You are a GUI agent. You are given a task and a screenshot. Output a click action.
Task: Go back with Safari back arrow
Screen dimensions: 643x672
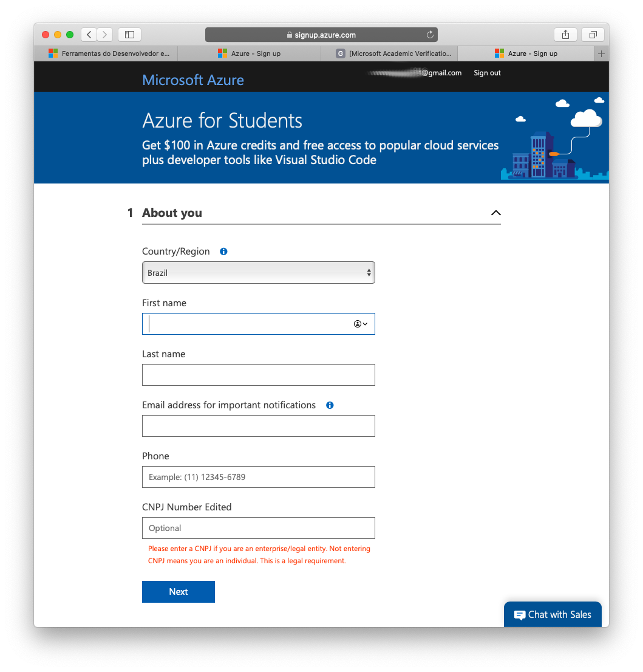tap(89, 35)
